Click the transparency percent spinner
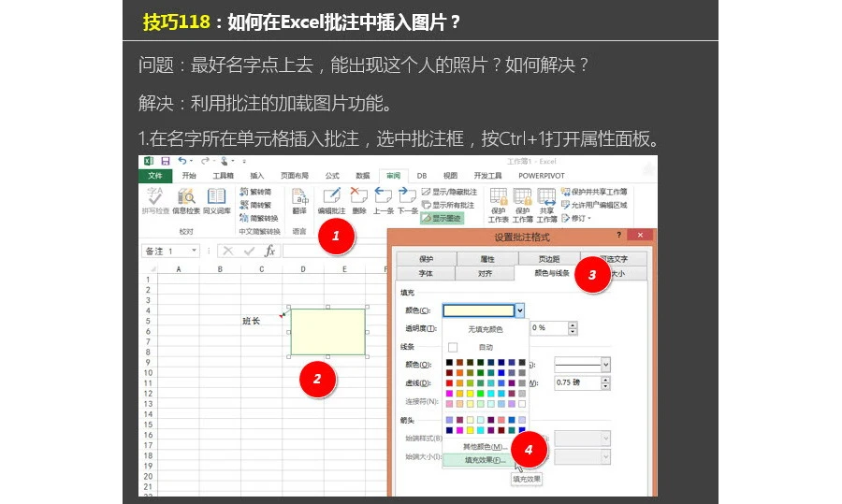Screen dimensions: 842x504 coord(573,327)
